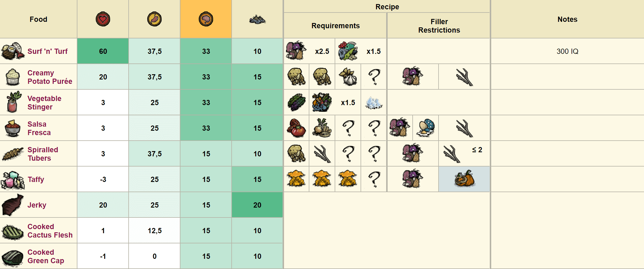This screenshot has height=269, width=644.
Task: Click the twigs requirement in Spiralled Tubers row
Action: [x=322, y=154]
